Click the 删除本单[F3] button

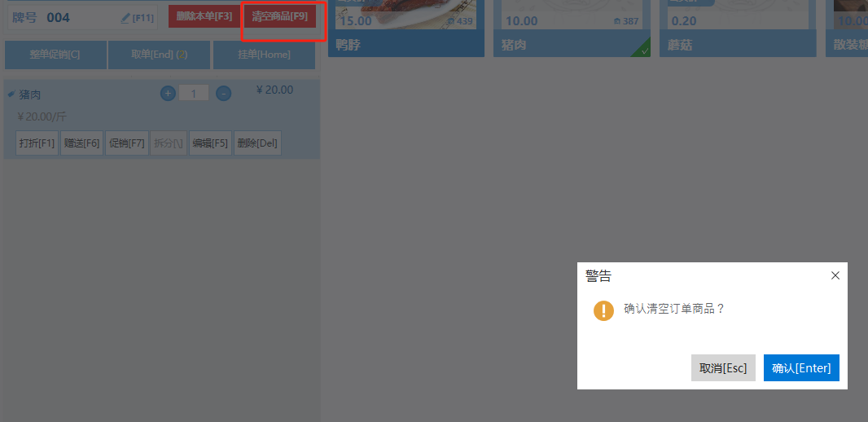204,16
